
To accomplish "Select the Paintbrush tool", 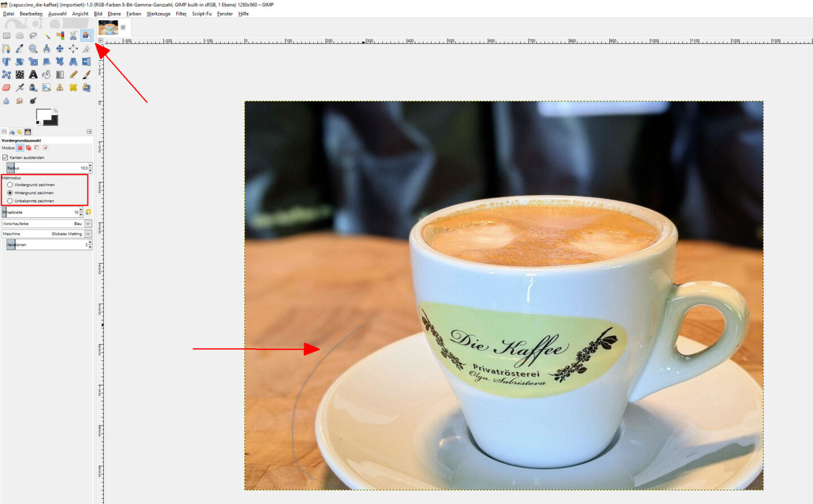I will [86, 74].
